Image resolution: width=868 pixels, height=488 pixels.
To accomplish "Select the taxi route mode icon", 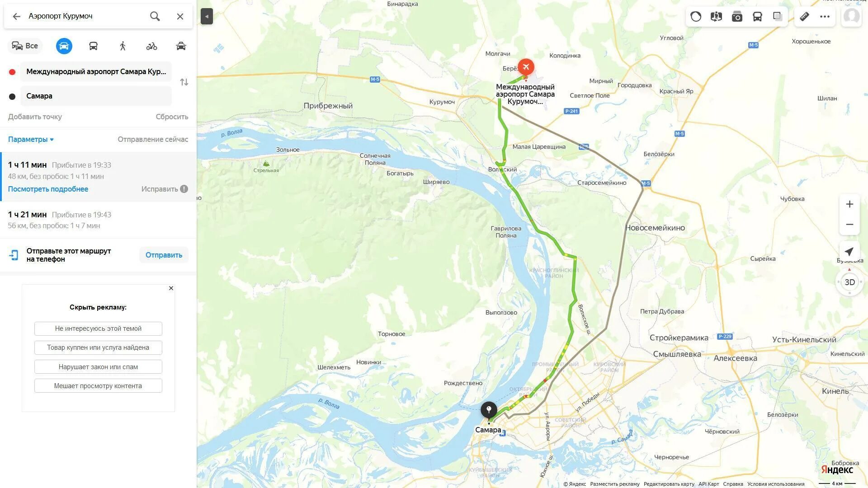I will (x=181, y=46).
